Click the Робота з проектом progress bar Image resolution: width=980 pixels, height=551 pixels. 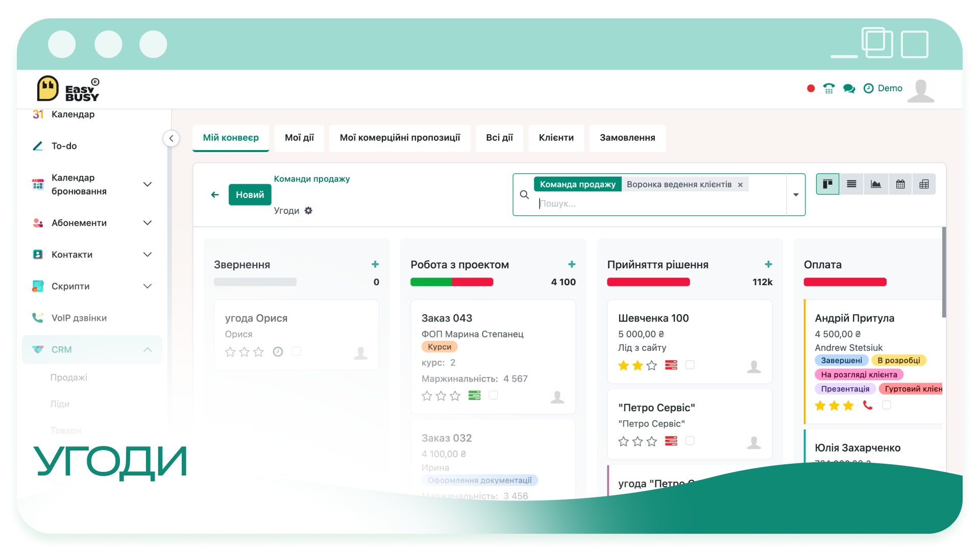pos(452,282)
